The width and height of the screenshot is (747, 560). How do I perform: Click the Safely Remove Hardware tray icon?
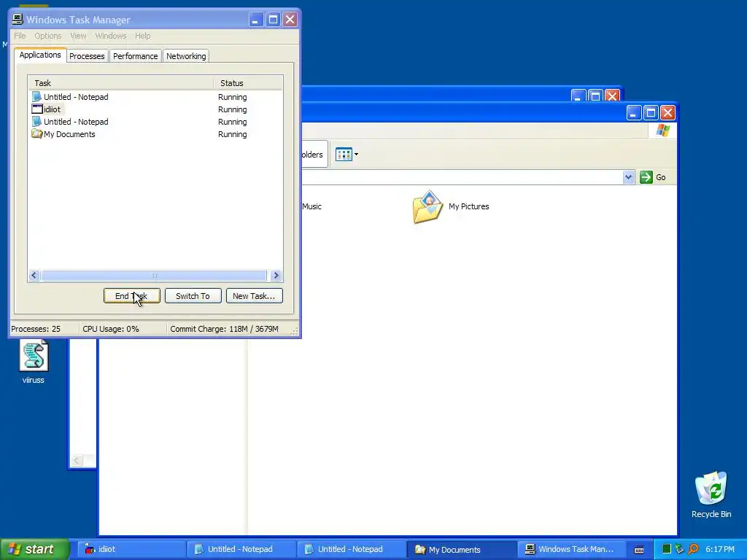pyautogui.click(x=679, y=549)
